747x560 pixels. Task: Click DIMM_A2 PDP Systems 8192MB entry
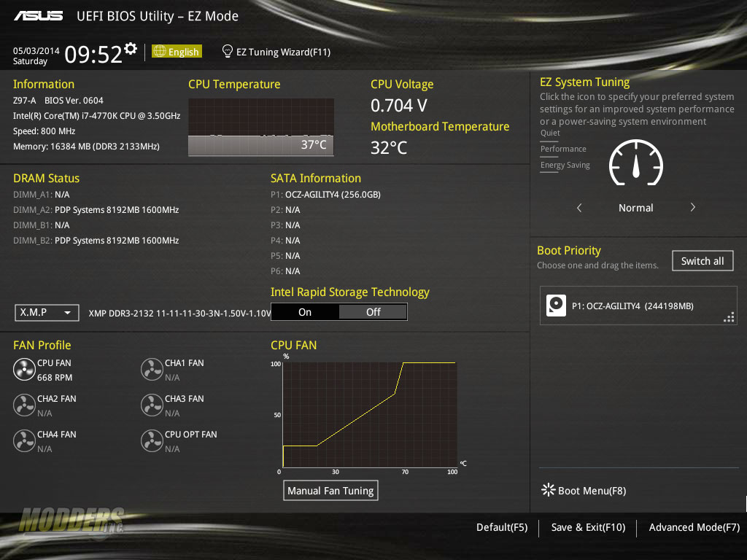point(96,210)
